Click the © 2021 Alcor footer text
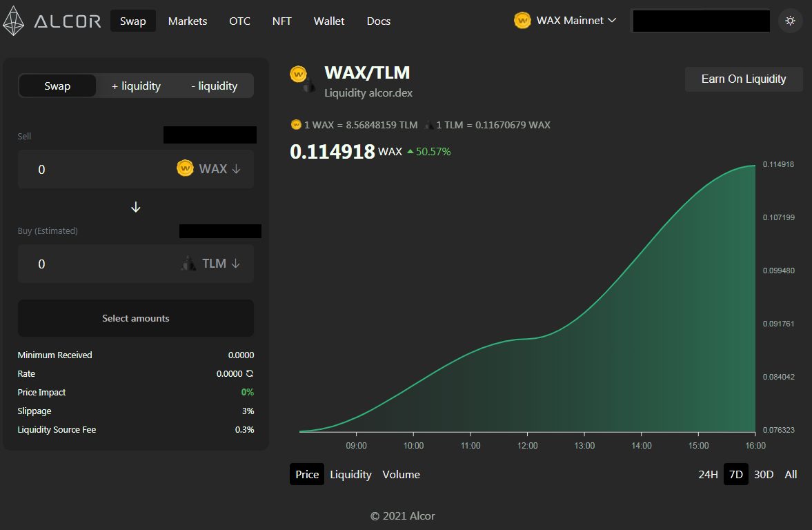This screenshot has height=530, width=812. [403, 516]
